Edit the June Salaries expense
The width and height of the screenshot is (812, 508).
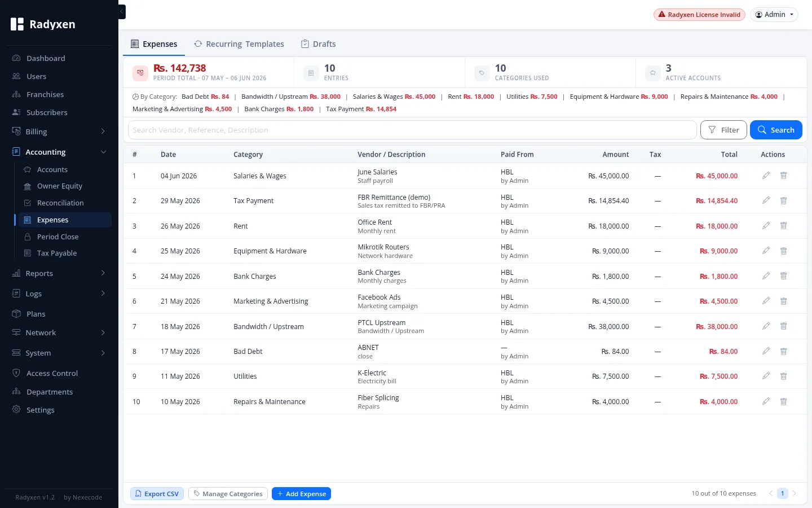click(x=766, y=176)
